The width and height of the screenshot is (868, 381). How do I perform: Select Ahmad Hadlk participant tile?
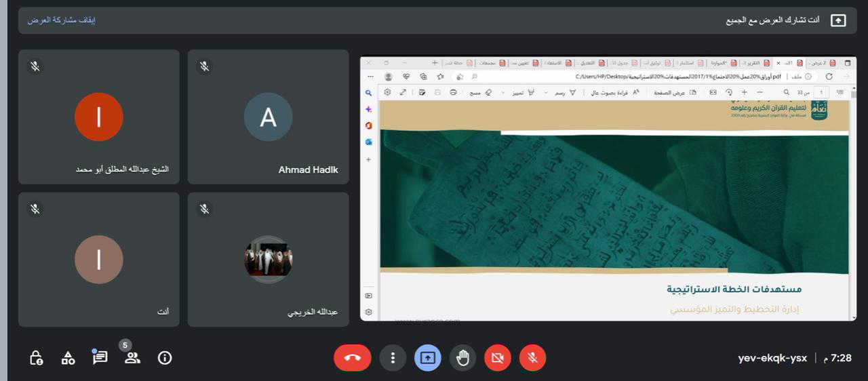tap(268, 117)
